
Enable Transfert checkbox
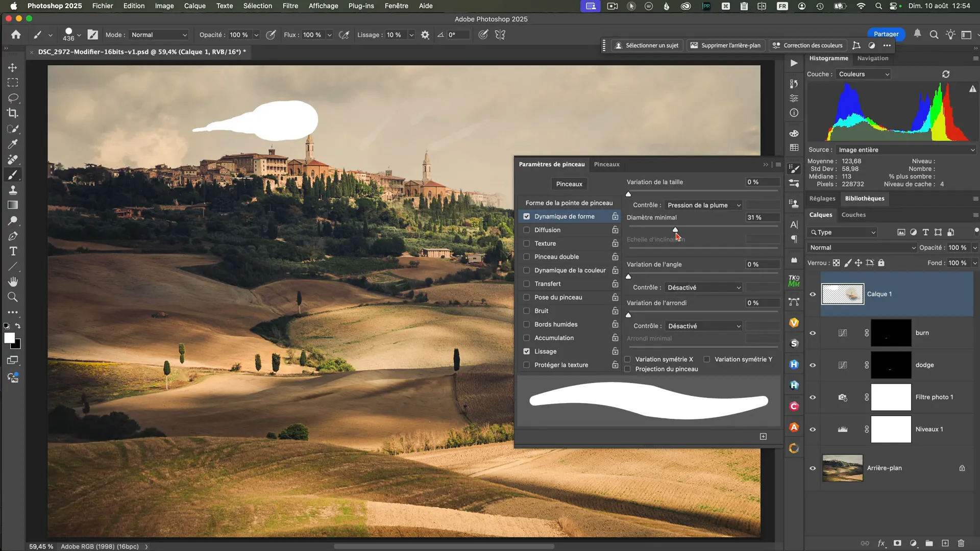tap(526, 284)
